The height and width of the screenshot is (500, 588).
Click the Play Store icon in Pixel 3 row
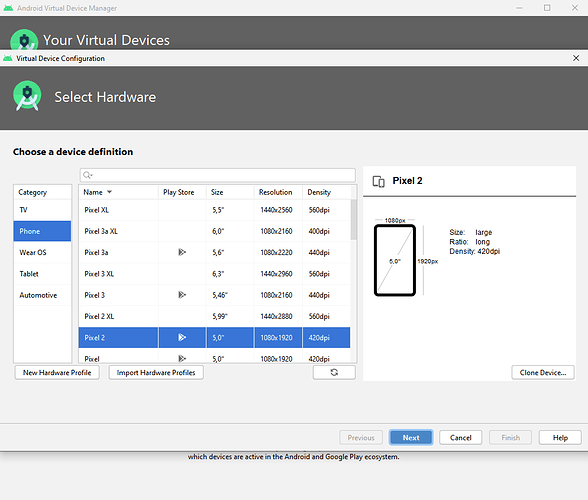182,295
